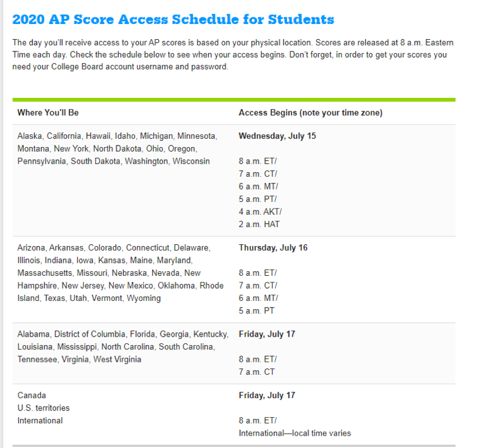Click the state list starting with Alabama
The height and width of the screenshot is (448, 484).
point(123,347)
